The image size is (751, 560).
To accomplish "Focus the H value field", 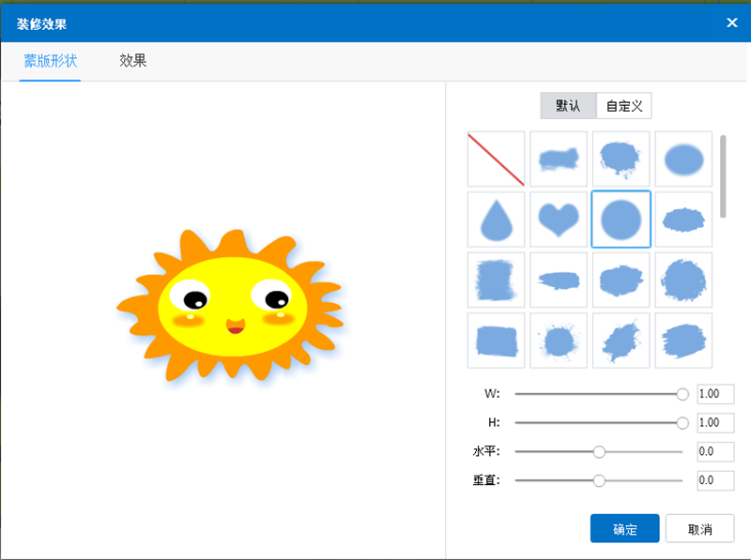I will 715,423.
